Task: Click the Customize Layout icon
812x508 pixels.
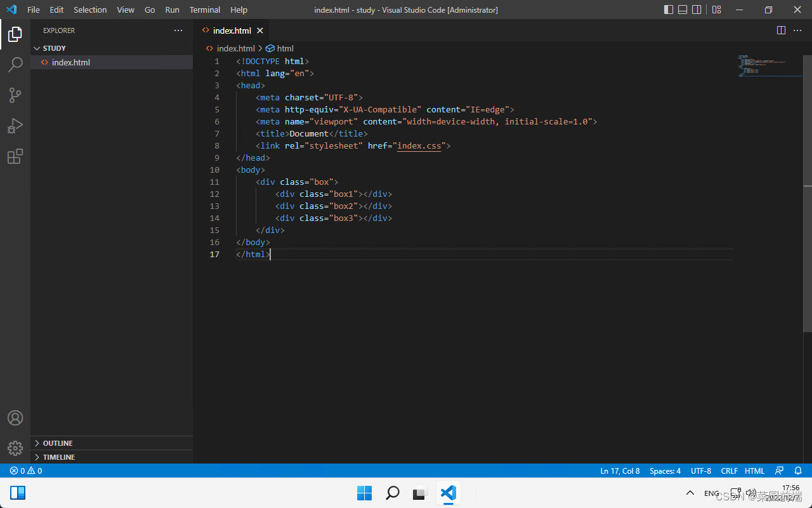Action: coord(716,10)
